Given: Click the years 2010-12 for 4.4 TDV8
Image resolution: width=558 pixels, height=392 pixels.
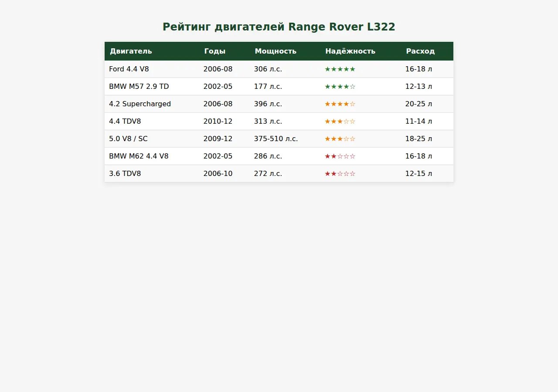Looking at the screenshot, I should (x=218, y=121).
